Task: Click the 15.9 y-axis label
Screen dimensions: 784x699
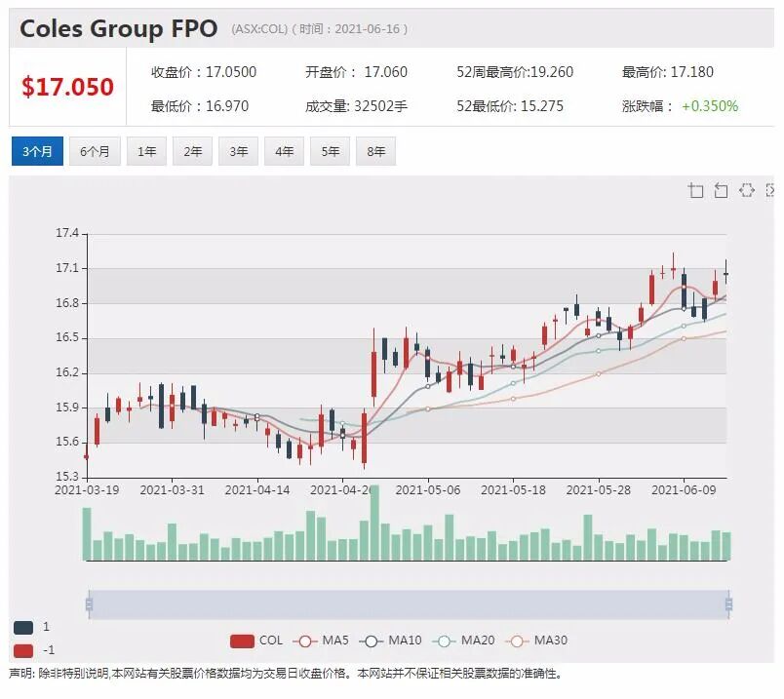Action: [x=67, y=408]
